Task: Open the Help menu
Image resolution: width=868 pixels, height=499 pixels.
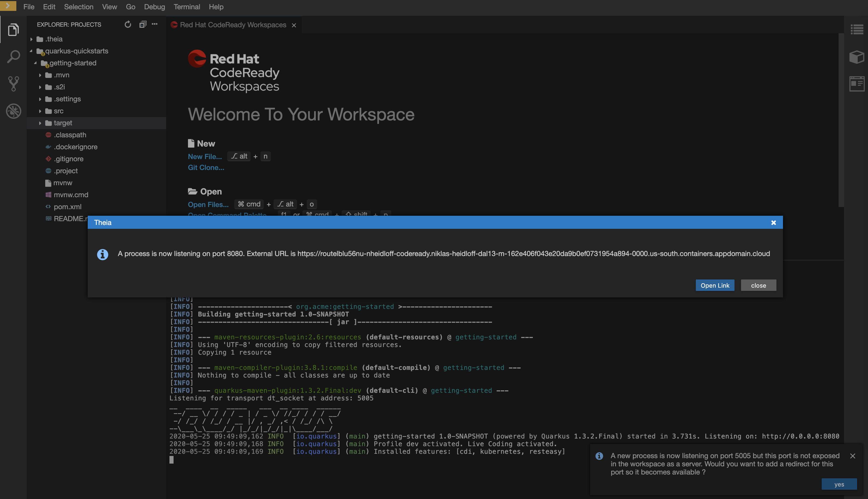Action: (x=216, y=7)
